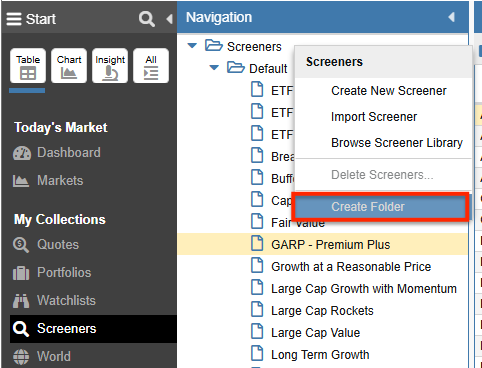Image resolution: width=482 pixels, height=368 pixels.
Task: Open the Start hamburger menu icon
Action: point(14,19)
